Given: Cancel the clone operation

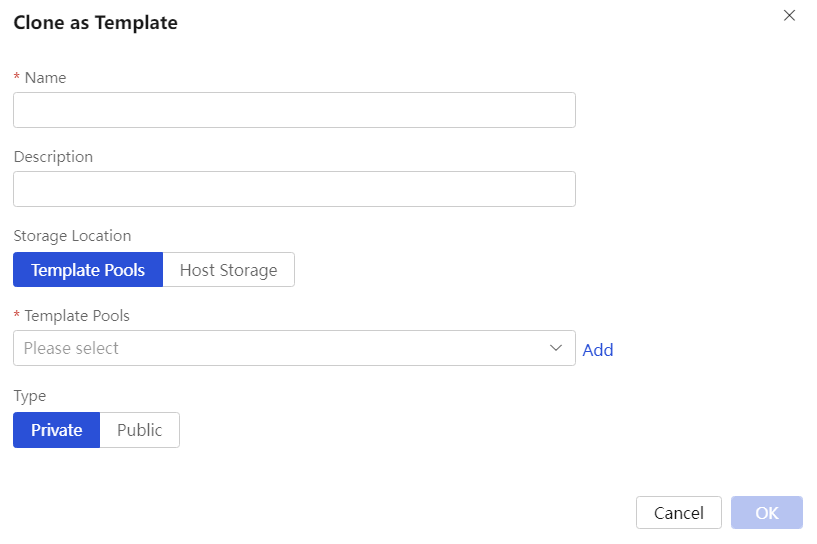Looking at the screenshot, I should (x=679, y=513).
